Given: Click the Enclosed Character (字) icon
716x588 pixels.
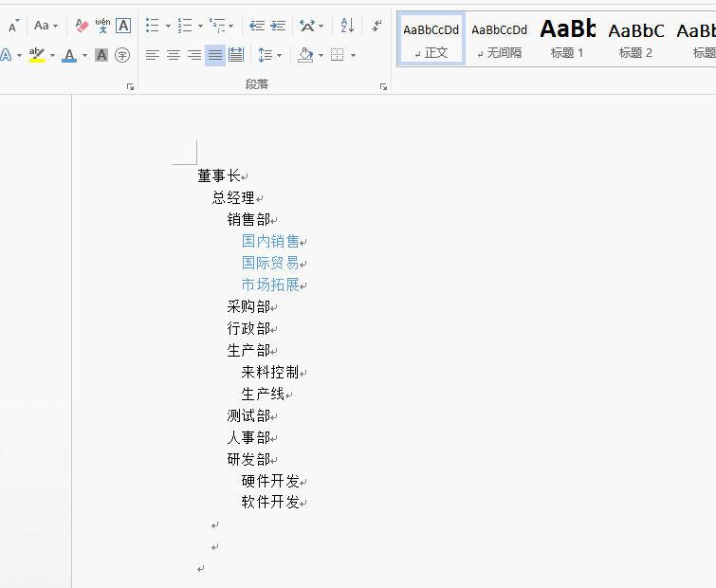Looking at the screenshot, I should pos(122,55).
